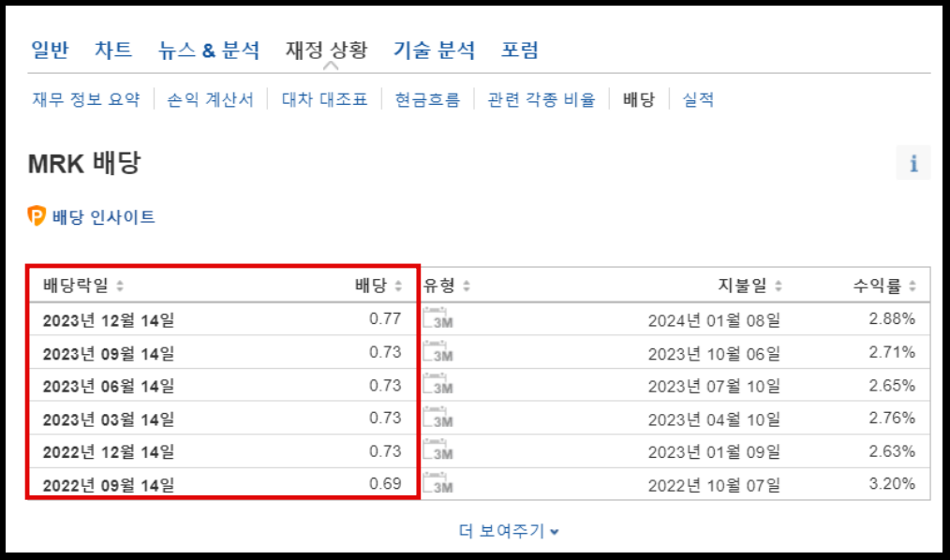The image size is (950, 560).
Task: Click 3M type icon in 2022년 12월 14일 row
Action: coord(438,450)
